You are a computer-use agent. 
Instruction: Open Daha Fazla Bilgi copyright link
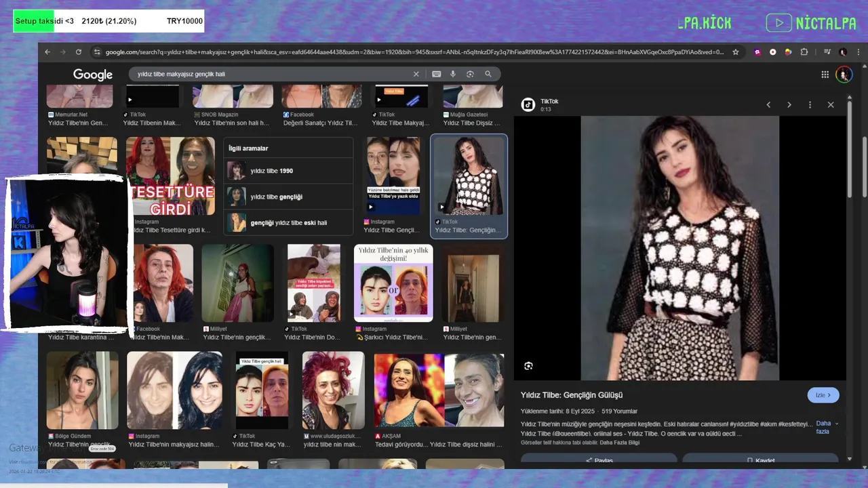(620, 443)
